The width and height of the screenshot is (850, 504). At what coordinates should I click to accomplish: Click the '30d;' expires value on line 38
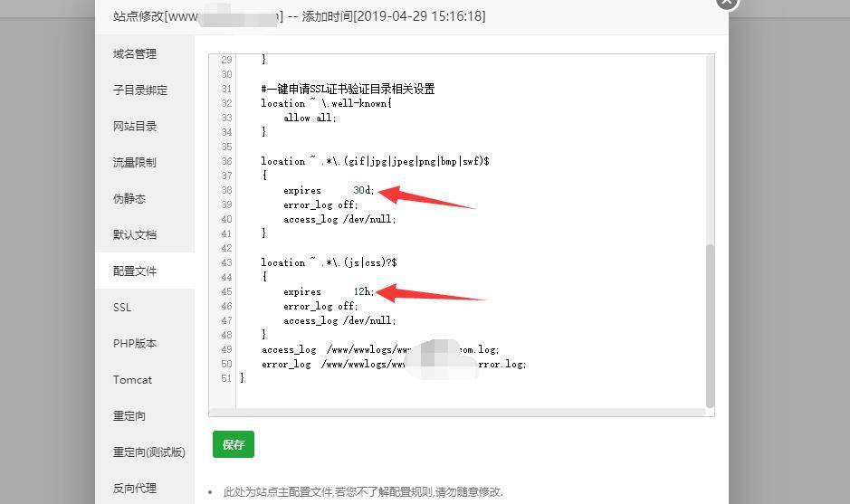pos(363,190)
